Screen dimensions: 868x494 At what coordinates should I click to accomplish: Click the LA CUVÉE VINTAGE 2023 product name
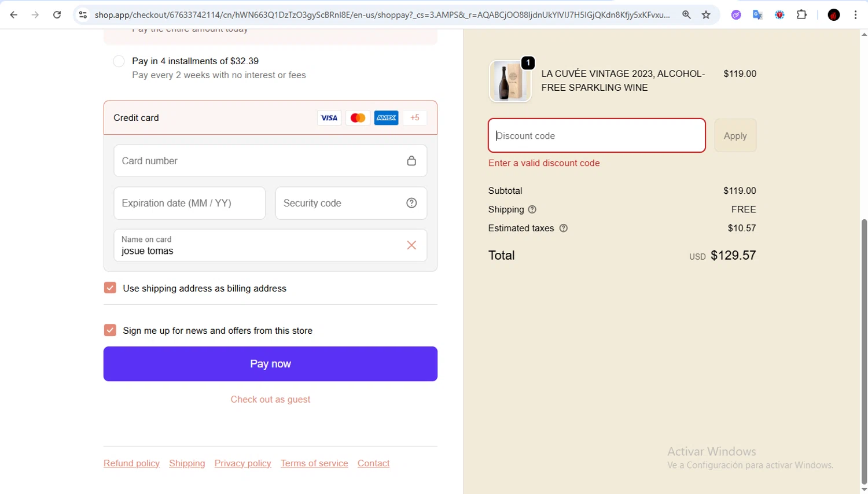tap(623, 81)
